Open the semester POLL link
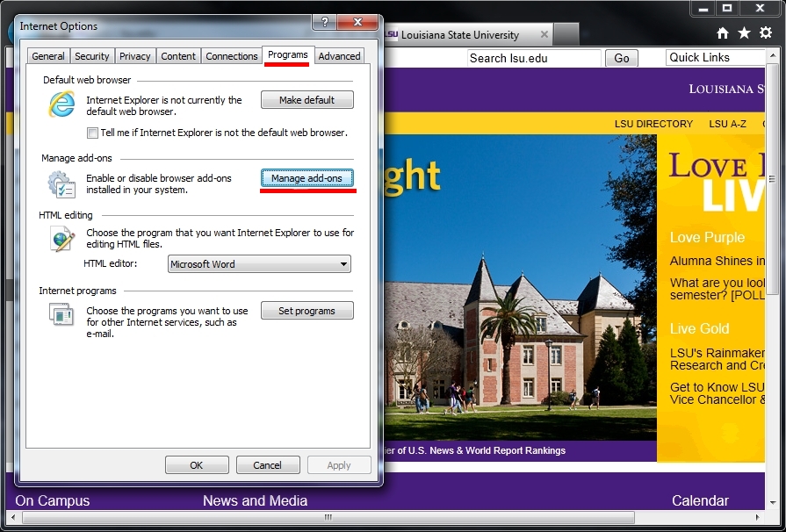Image resolution: width=786 pixels, height=532 pixels. [717, 289]
